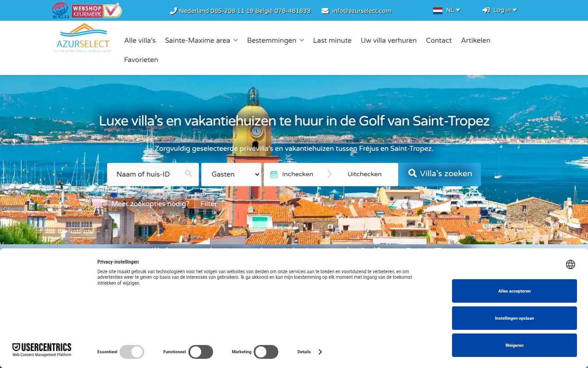The width and height of the screenshot is (588, 368).
Task: Open the NL language dropdown
Action: pyautogui.click(x=453, y=10)
